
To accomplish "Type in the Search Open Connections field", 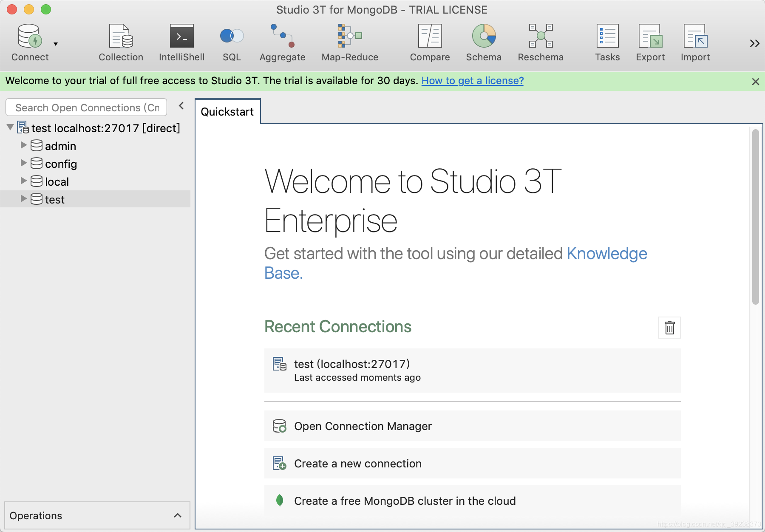I will pos(85,107).
